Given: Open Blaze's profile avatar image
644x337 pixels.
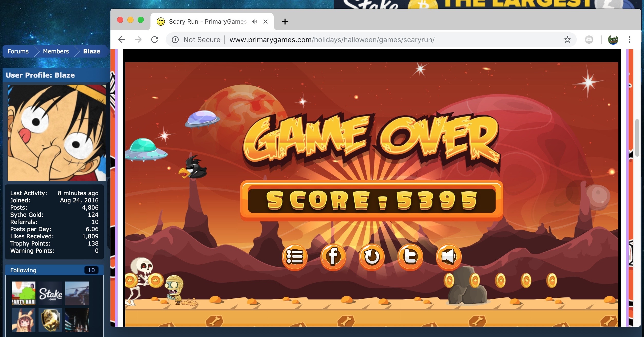Looking at the screenshot, I should pyautogui.click(x=56, y=133).
